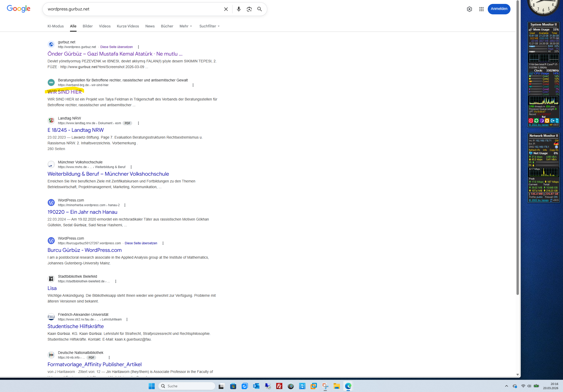Submit search with the magnifier icon

[259, 9]
